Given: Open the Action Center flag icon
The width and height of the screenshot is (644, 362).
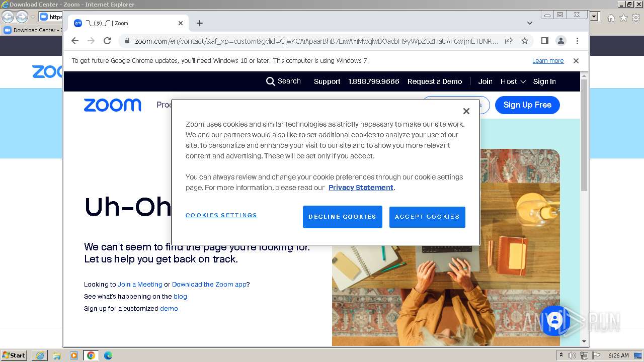Looking at the screenshot, I should 596,355.
